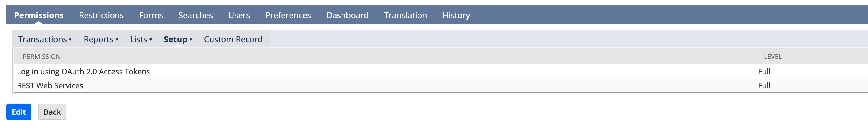Switch to the Dashboard tab
868x128 pixels.
[x=347, y=15]
